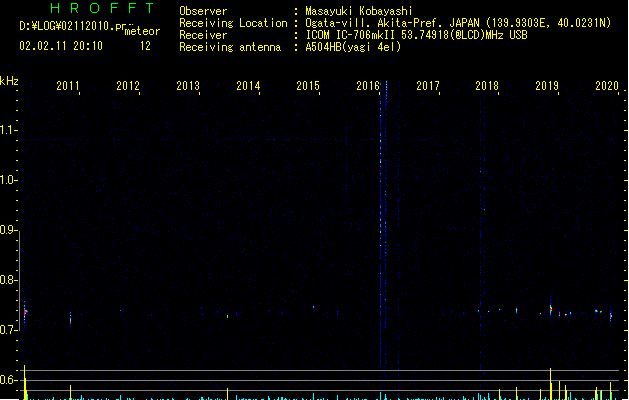Select the log file path D:¥LOG¥02112010
629x400 pixels.
coord(73,26)
